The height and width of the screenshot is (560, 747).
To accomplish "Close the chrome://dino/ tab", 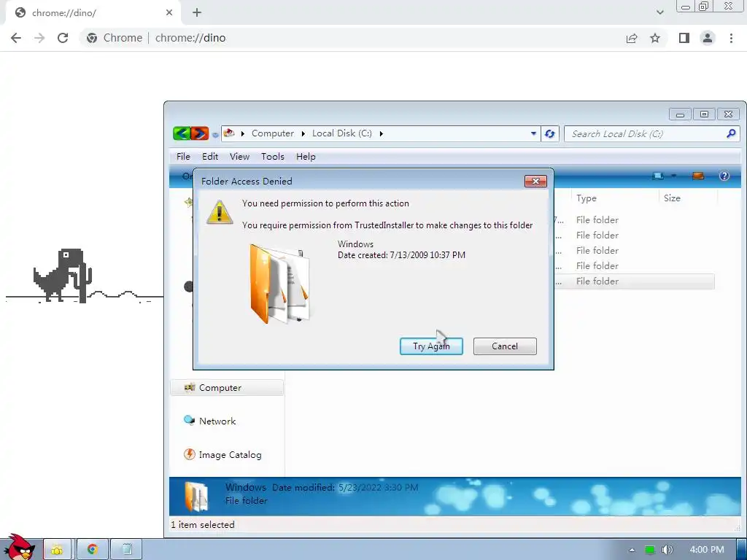I will (x=169, y=13).
